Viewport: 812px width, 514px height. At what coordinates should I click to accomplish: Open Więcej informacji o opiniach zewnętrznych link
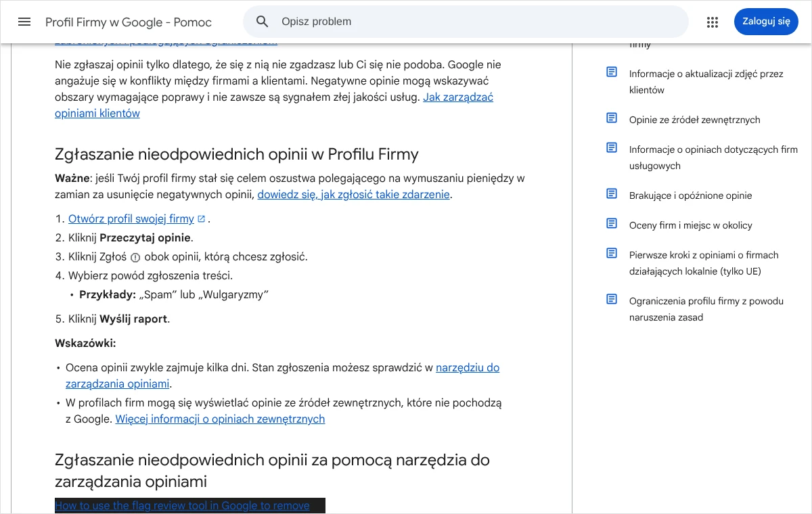point(220,419)
